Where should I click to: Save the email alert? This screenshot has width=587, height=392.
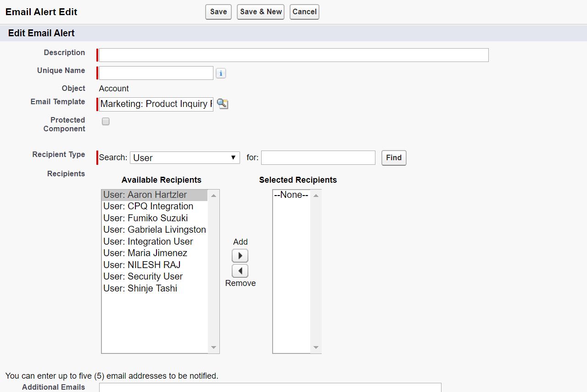[218, 12]
